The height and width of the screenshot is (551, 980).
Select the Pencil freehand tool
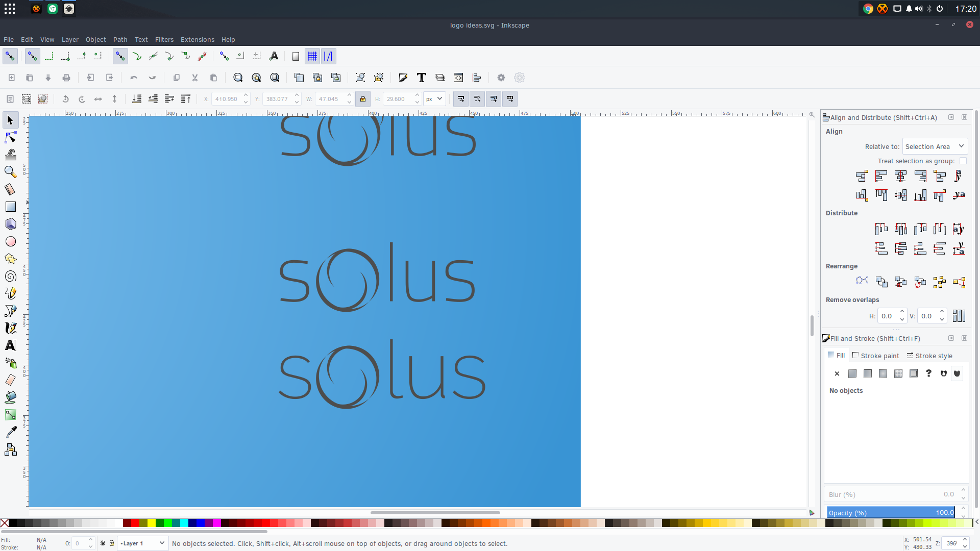[x=10, y=293]
